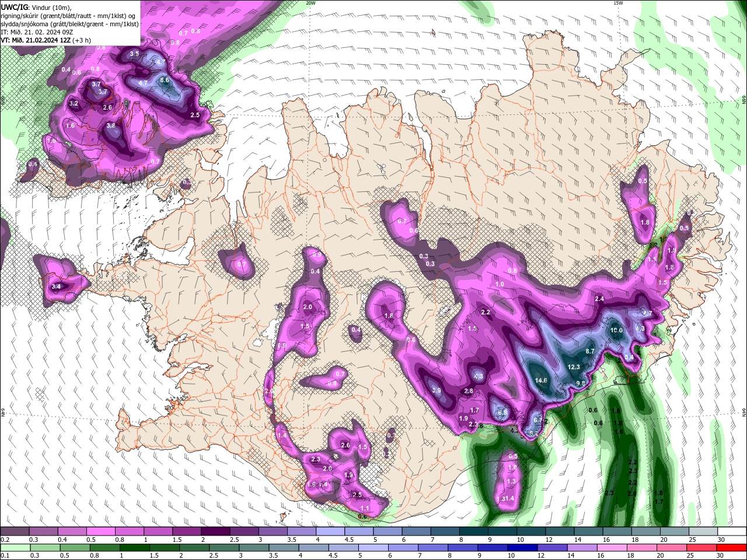Pick the light lavender upper swatch labeled 4

[x=330, y=531]
